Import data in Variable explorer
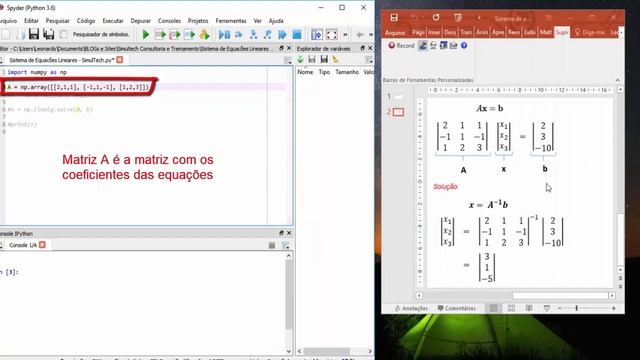Image resolution: width=640 pixels, height=360 pixels. pyautogui.click(x=300, y=60)
